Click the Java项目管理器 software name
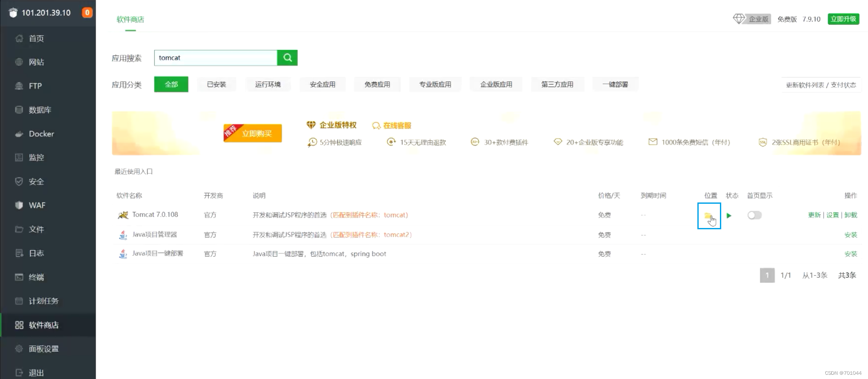 pos(154,235)
